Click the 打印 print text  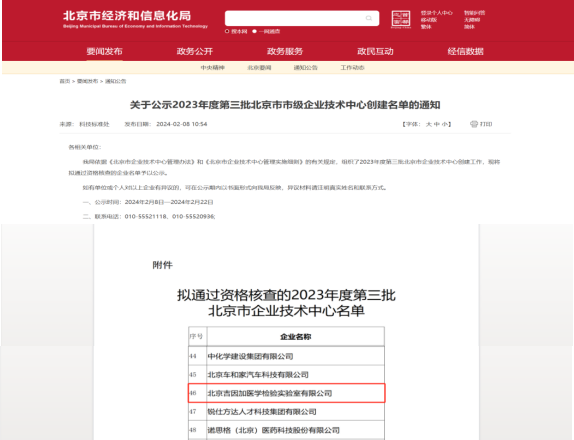tap(486, 124)
